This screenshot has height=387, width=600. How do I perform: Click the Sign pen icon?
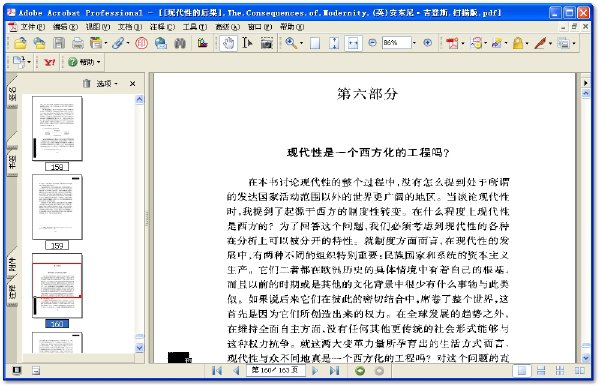(540, 43)
